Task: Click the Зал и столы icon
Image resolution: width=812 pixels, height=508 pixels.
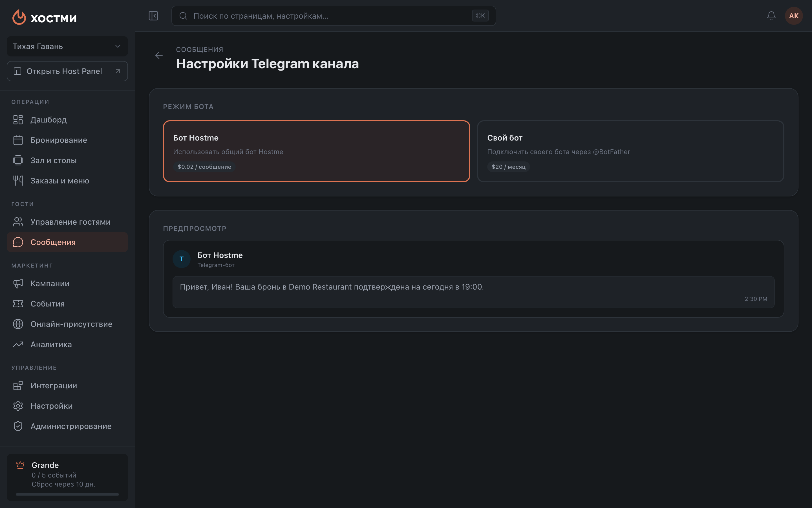Action: tap(18, 160)
